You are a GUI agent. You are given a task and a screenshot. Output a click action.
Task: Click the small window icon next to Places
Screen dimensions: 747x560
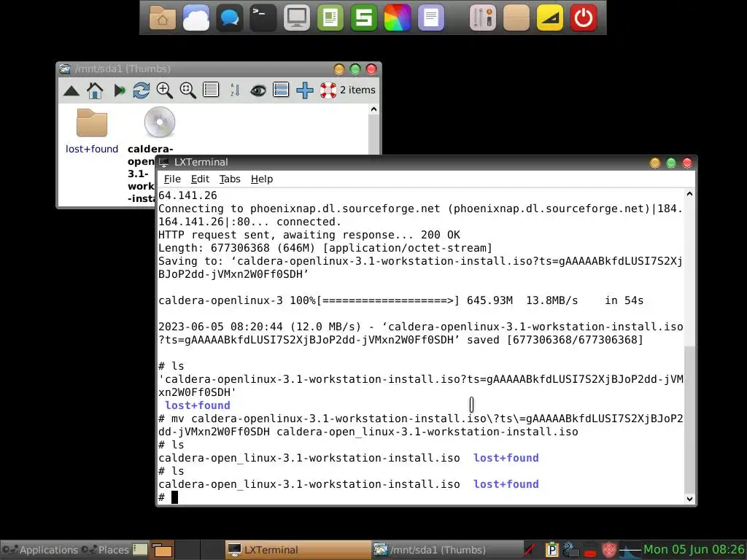[x=139, y=550]
